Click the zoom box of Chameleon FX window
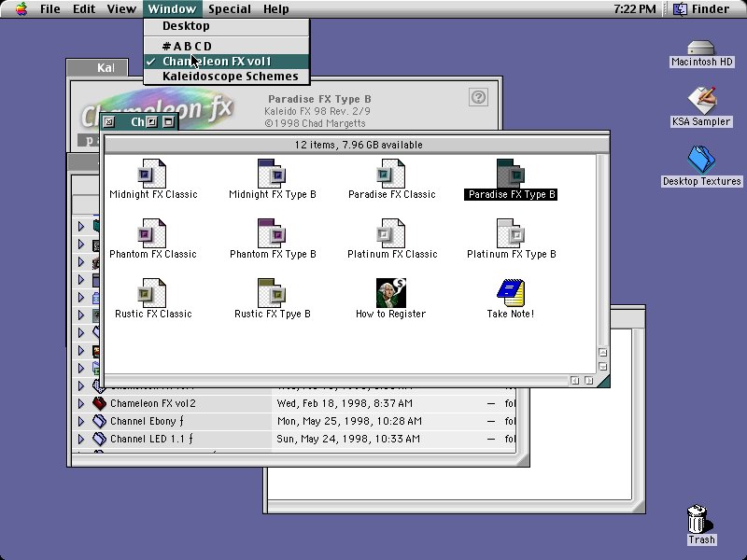This screenshot has width=747, height=560. [151, 121]
